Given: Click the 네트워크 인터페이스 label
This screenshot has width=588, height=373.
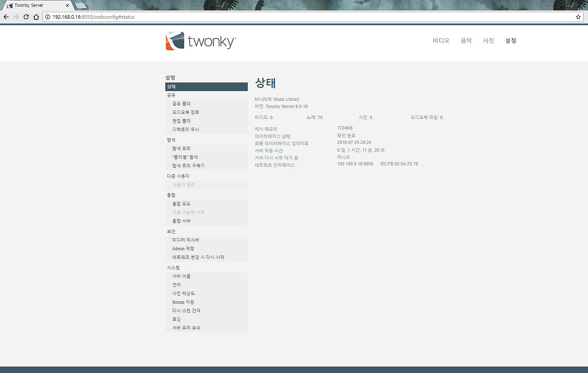Looking at the screenshot, I should [275, 165].
